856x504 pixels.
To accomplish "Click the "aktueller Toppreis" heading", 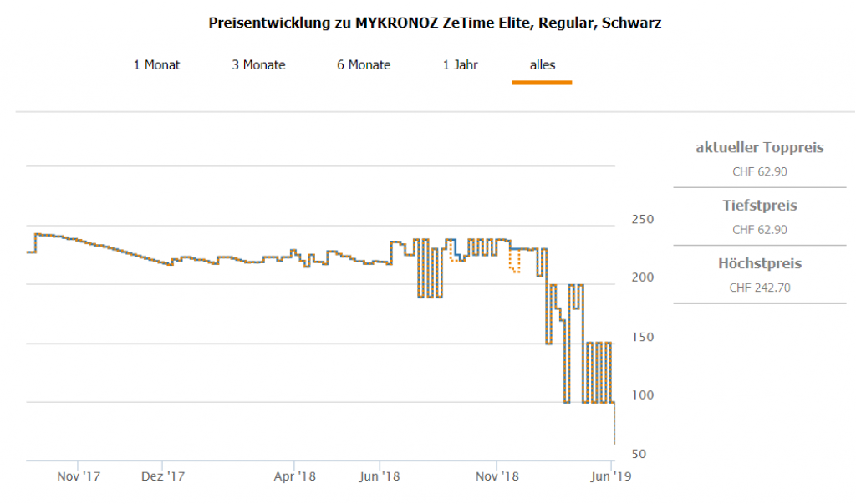I will [x=759, y=148].
